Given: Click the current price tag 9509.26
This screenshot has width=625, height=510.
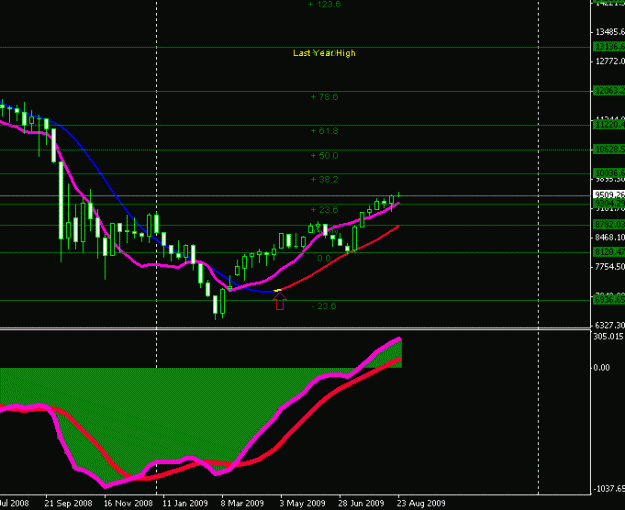Looking at the screenshot, I should pos(609,195).
